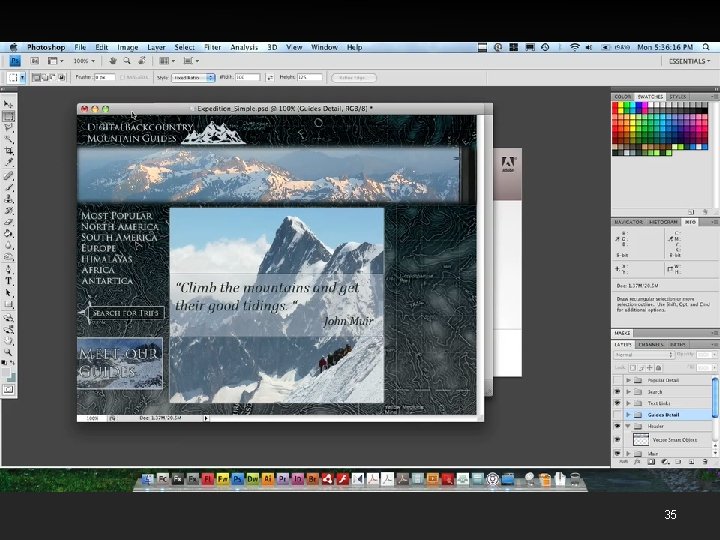This screenshot has width=720, height=540.
Task: Open the Analysis menu
Action: pos(244,47)
